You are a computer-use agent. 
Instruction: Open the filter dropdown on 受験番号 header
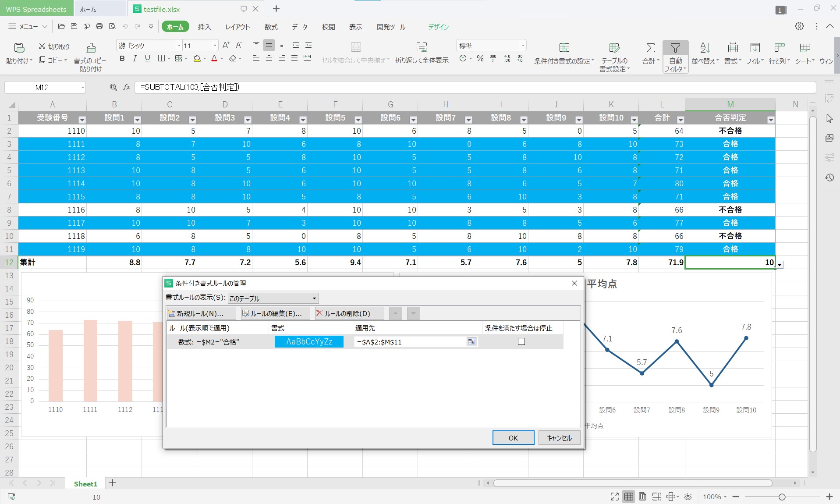[x=82, y=120]
